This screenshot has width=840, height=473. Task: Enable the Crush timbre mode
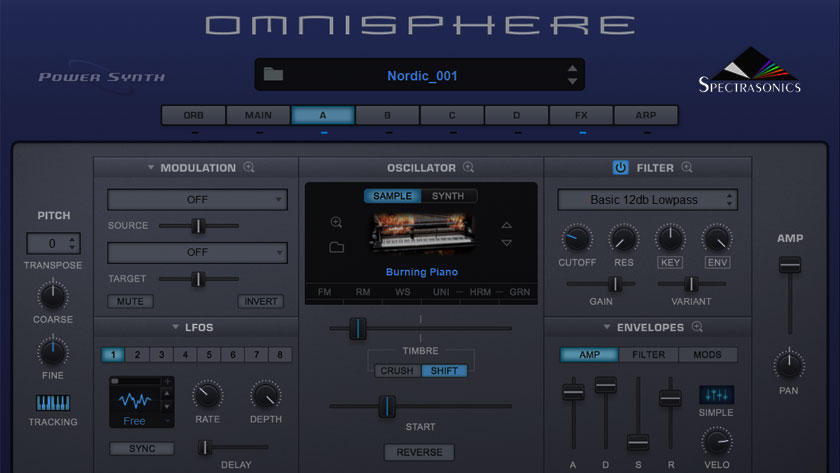point(395,371)
